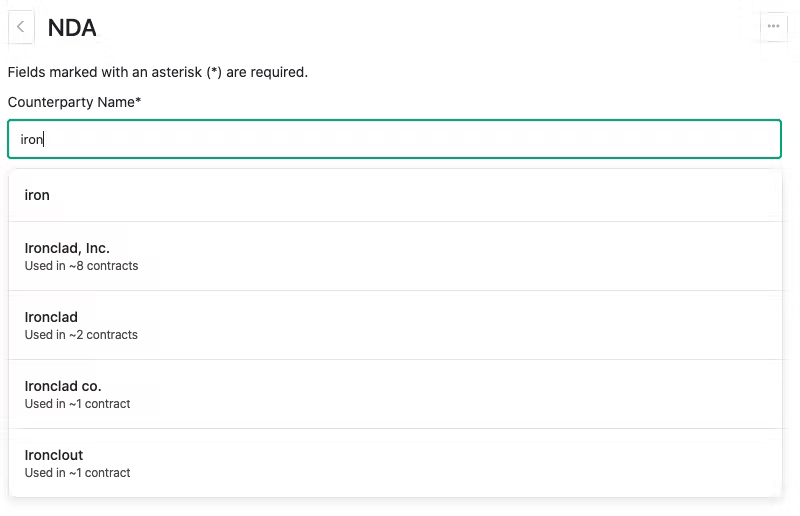Click the "Used in ~8 contracts" subtitle
The width and height of the screenshot is (800, 516).
pyautogui.click(x=81, y=266)
